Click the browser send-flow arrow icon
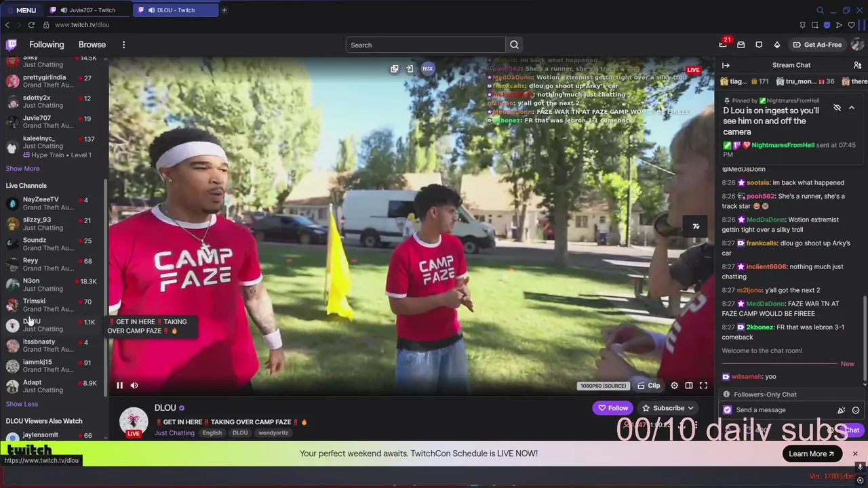 pyautogui.click(x=839, y=25)
